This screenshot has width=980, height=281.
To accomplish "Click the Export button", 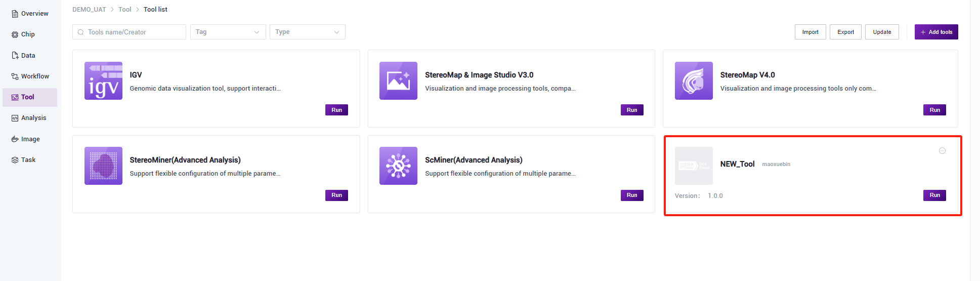I will [x=845, y=32].
